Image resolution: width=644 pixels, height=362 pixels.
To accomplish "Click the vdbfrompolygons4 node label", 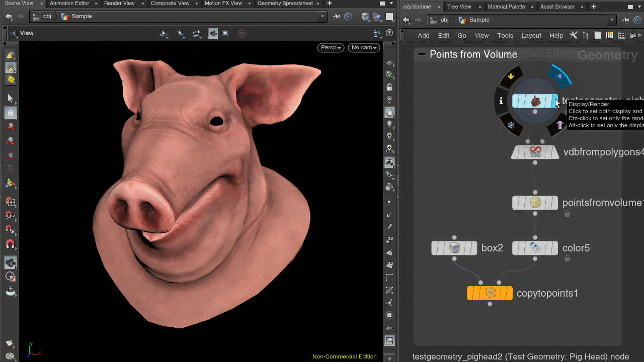I will click(x=603, y=152).
